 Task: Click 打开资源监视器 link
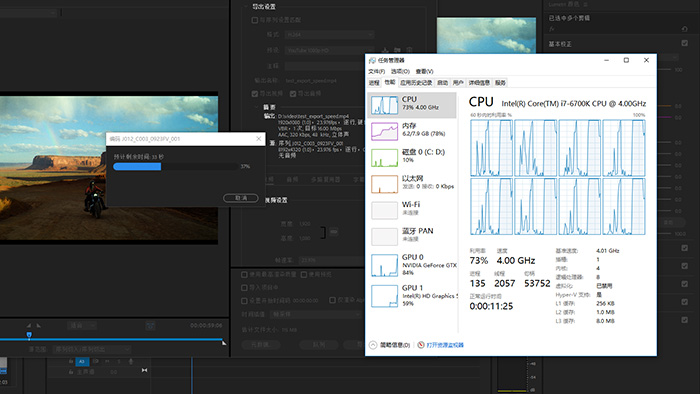click(x=445, y=345)
